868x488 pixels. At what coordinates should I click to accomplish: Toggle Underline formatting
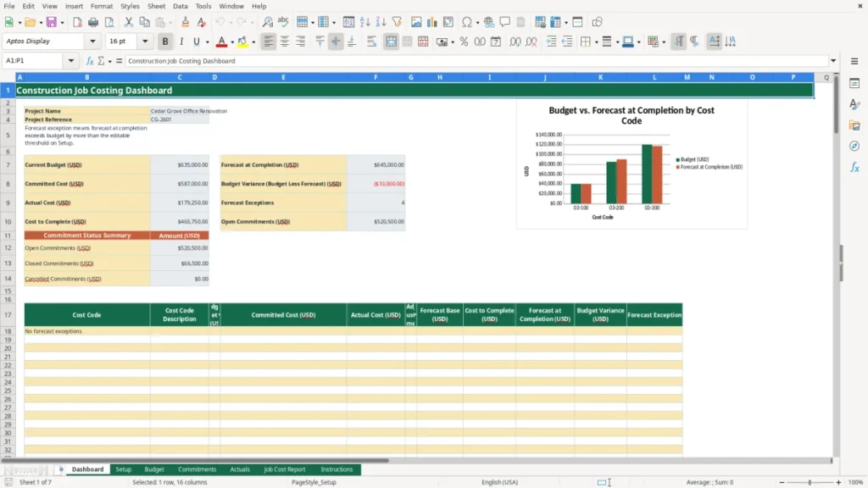tap(197, 42)
